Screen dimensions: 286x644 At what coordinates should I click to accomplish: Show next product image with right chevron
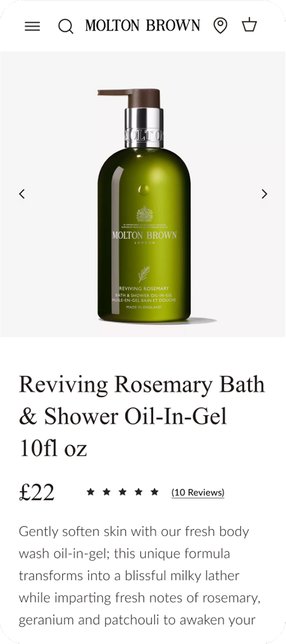point(264,194)
